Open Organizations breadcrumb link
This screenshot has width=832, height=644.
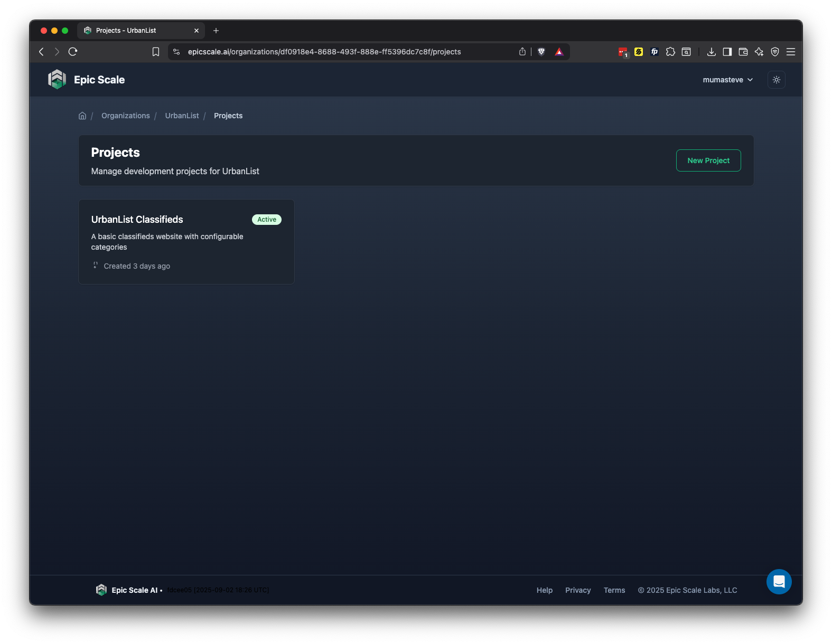[126, 116]
